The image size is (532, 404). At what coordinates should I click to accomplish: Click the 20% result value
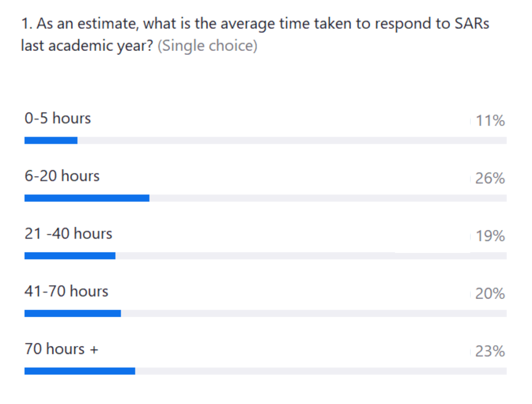point(490,293)
